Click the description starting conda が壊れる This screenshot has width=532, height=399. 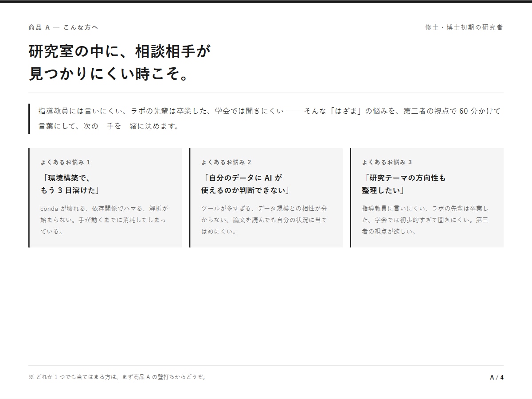(x=105, y=220)
